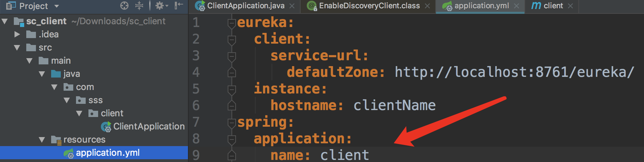The image size is (644, 162).
Task: Click application.yml Spring config icon in tree
Action: click(x=69, y=153)
